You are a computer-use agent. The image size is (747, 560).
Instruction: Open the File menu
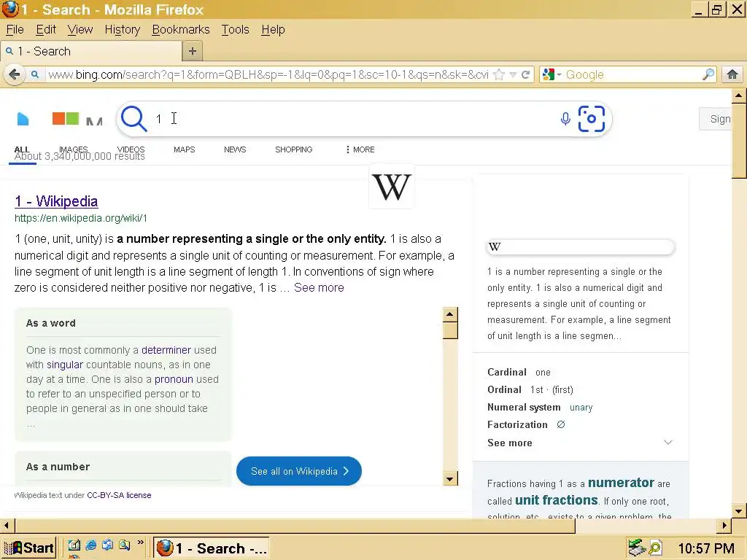pyautogui.click(x=15, y=29)
